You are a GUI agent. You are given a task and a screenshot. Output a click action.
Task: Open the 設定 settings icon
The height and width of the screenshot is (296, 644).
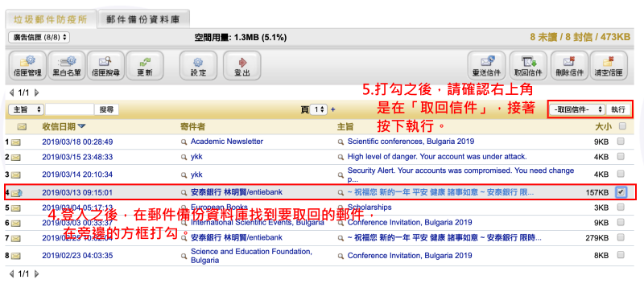(x=198, y=66)
